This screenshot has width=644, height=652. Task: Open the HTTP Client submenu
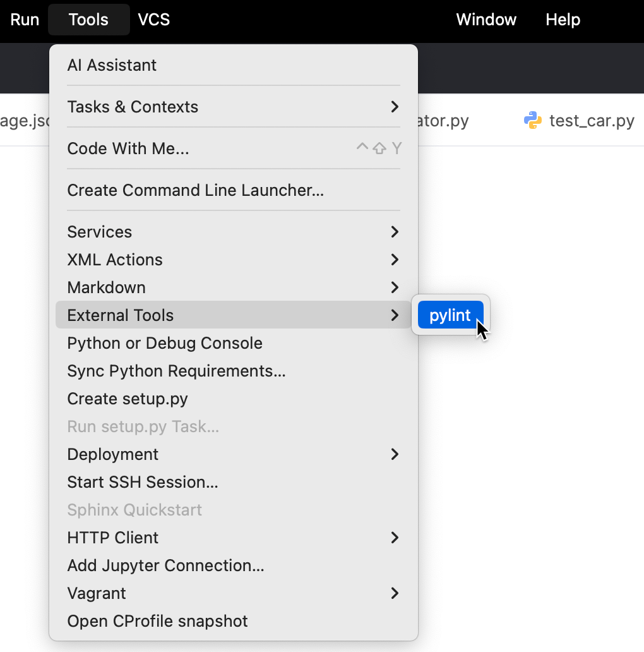[x=112, y=538]
